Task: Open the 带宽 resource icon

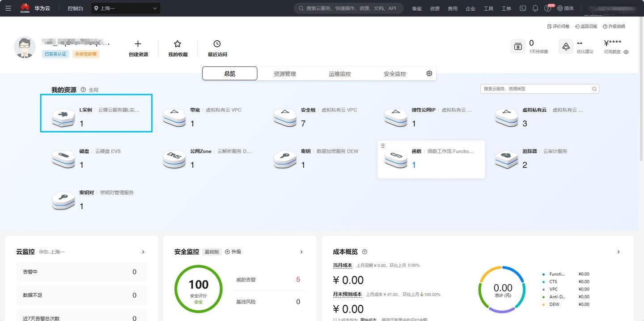Action: [x=174, y=118]
